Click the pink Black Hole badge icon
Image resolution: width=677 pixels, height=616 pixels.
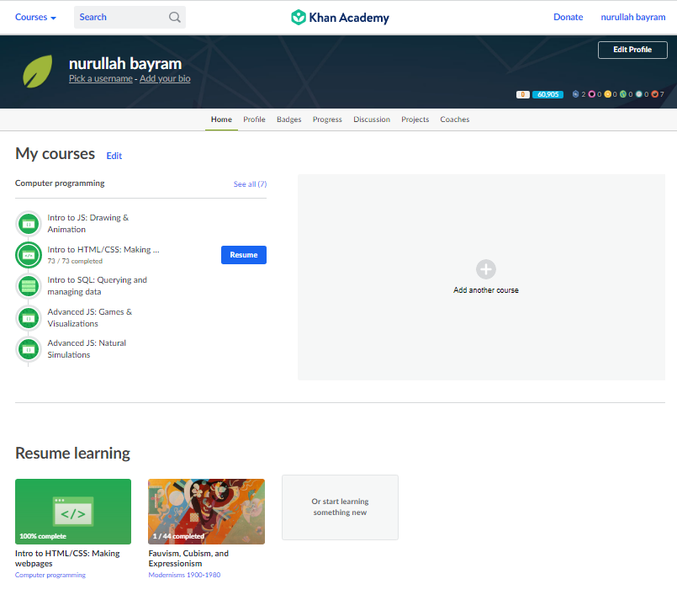coord(592,94)
